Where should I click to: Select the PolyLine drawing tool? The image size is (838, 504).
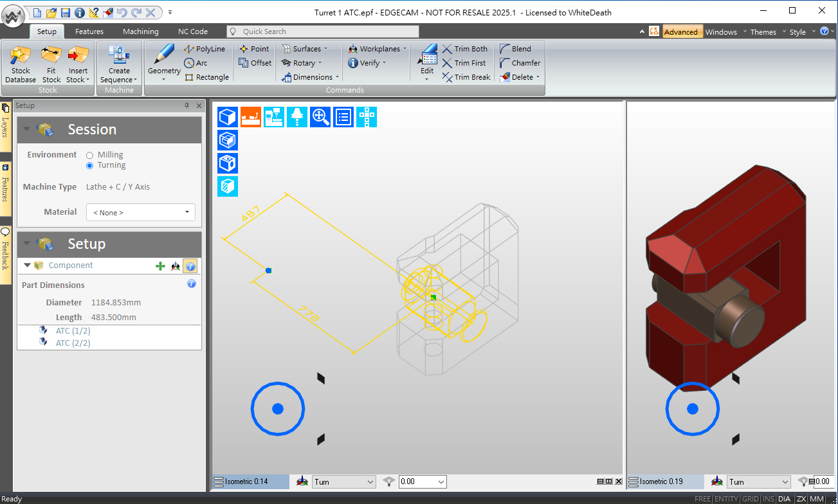[x=205, y=49]
